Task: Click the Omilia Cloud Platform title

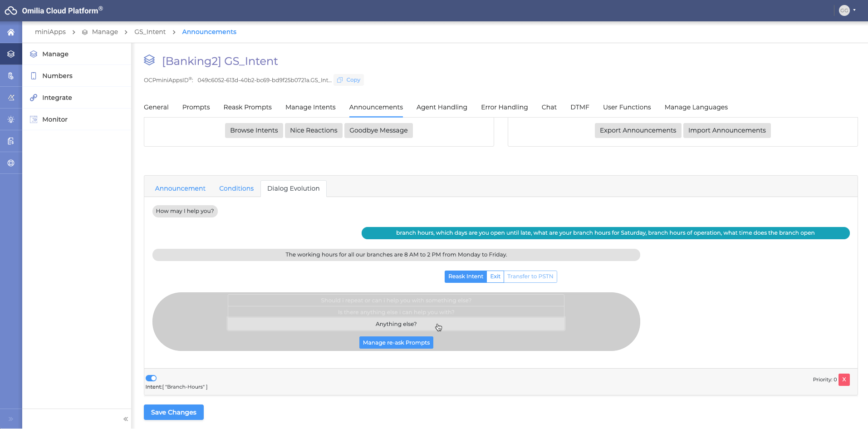Action: click(62, 10)
